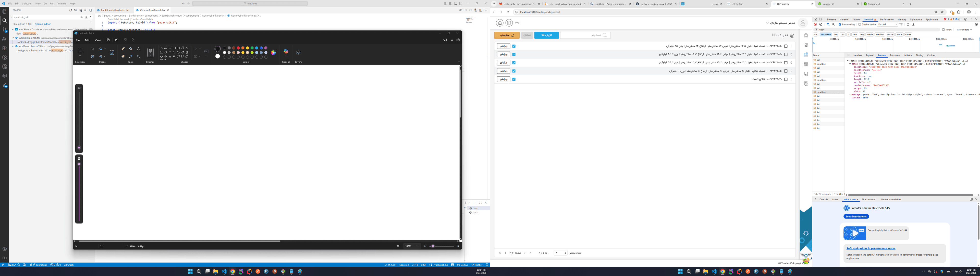Viewport: 980px width, 276px height.
Task: Uncheck blue active checkbox in first product row
Action: (513, 46)
